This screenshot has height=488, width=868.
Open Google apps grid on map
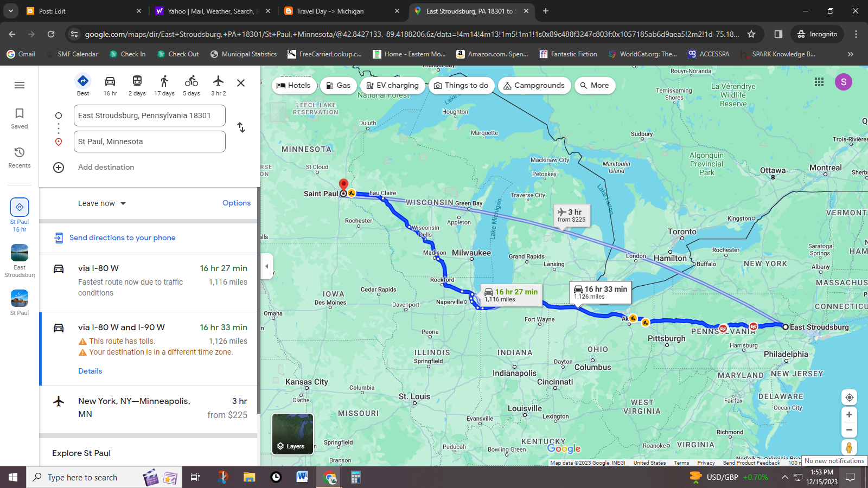point(819,82)
